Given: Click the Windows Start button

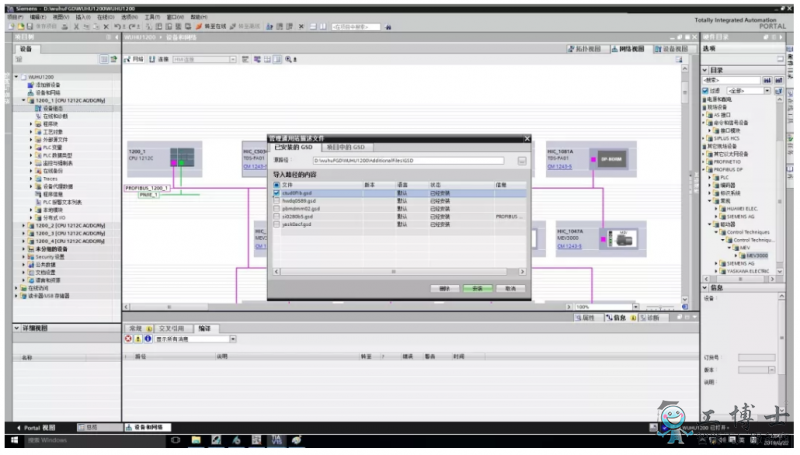Looking at the screenshot, I should click(x=14, y=440).
